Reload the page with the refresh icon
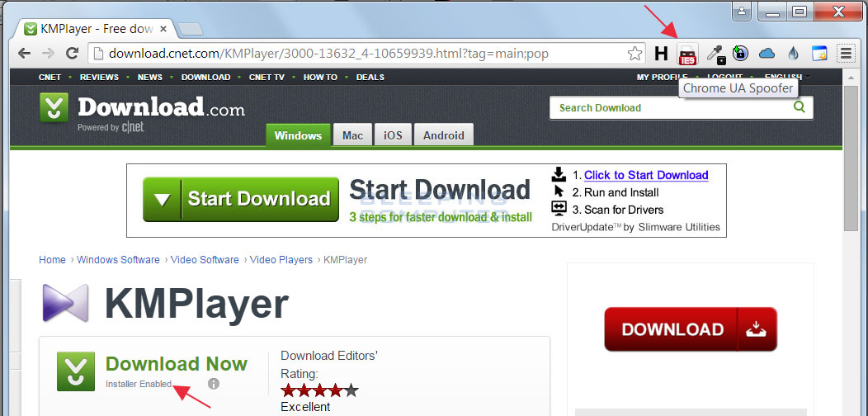 click(x=72, y=53)
